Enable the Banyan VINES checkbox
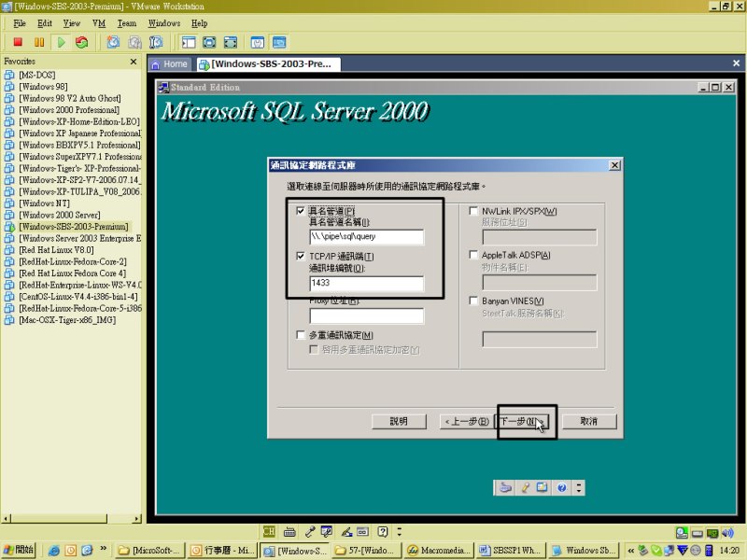The height and width of the screenshot is (560, 747). 473,301
